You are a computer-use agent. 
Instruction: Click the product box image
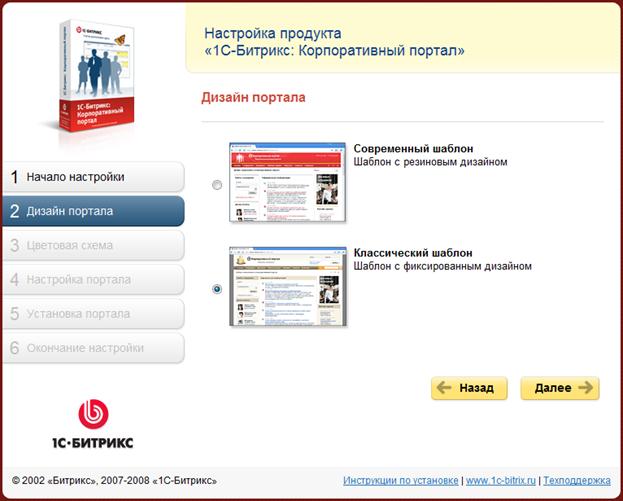[96, 76]
